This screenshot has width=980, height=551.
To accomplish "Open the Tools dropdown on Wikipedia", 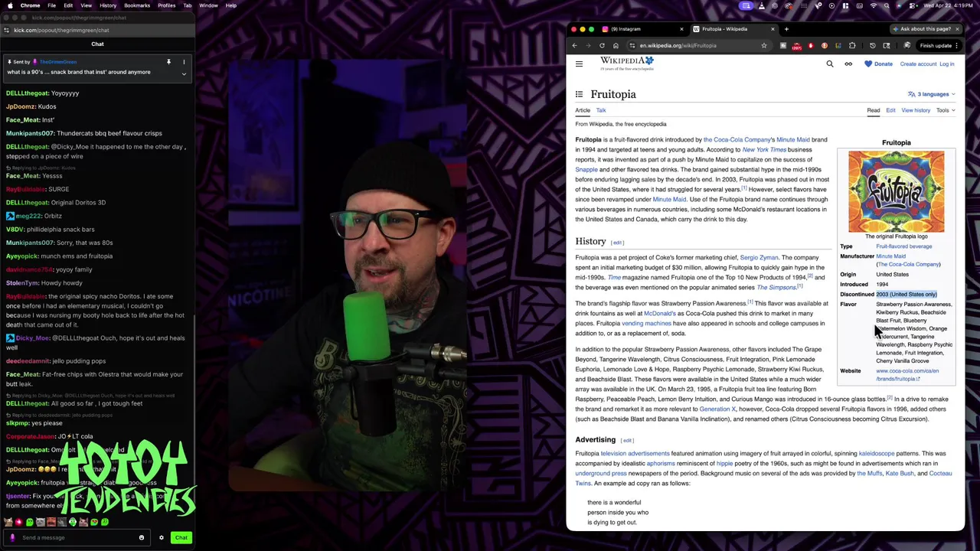I will [x=946, y=110].
